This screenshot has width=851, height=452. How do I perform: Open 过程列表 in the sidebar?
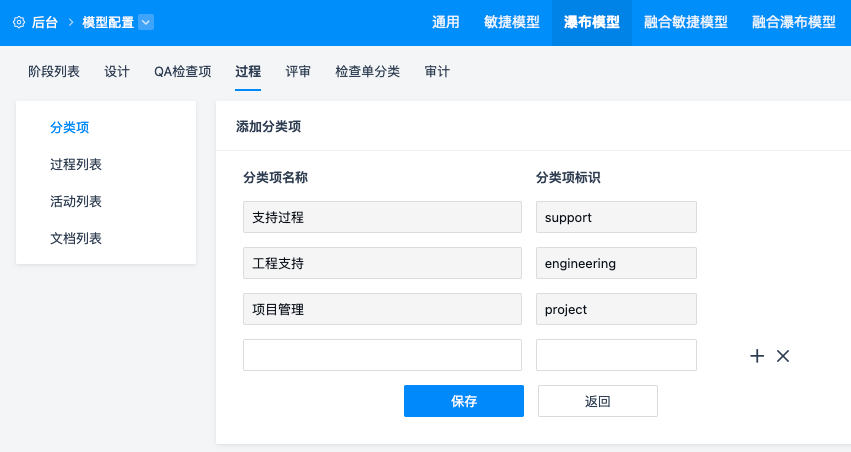76,164
